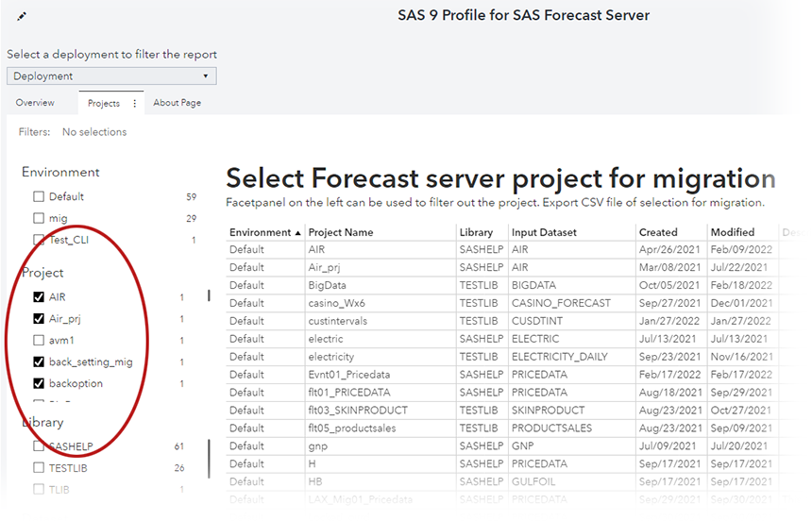Select the casino_Wx6 project name
The image size is (812, 521).
coord(337,303)
